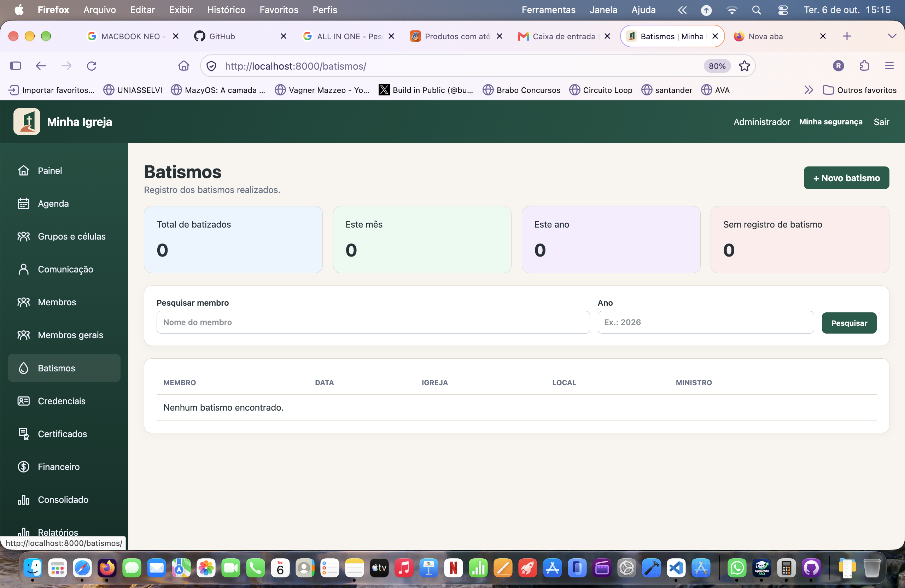Click the Firefox account R avatar
This screenshot has height=588, width=905.
838,66
